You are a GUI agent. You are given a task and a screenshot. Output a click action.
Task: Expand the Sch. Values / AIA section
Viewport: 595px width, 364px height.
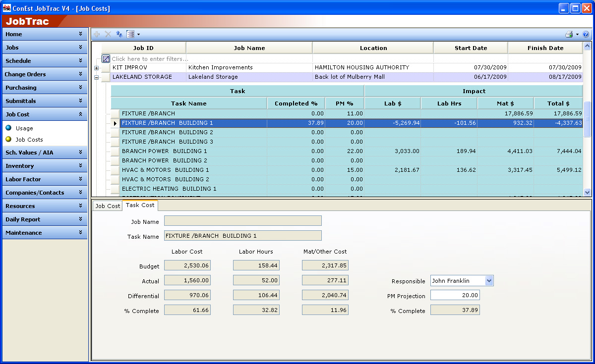[45, 153]
